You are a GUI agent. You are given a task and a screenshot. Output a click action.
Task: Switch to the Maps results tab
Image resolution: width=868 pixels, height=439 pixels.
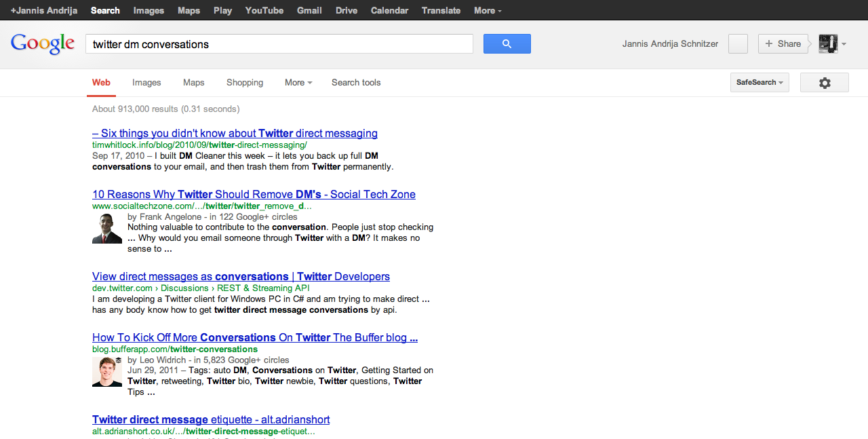[x=193, y=83]
